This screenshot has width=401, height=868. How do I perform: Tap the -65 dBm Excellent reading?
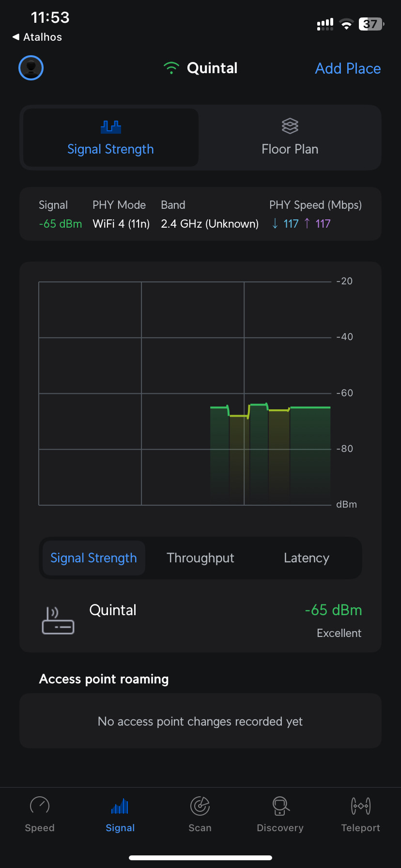coord(333,620)
